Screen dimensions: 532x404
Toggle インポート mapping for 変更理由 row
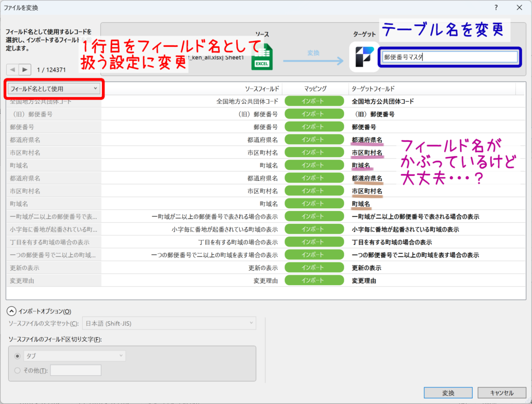(314, 280)
